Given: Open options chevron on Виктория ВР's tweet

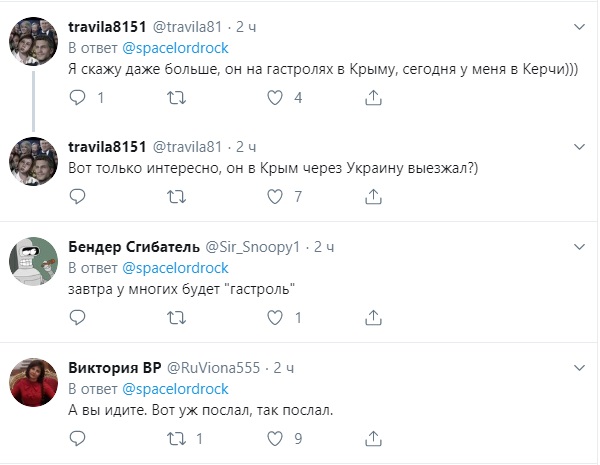Looking at the screenshot, I should click(x=578, y=367).
